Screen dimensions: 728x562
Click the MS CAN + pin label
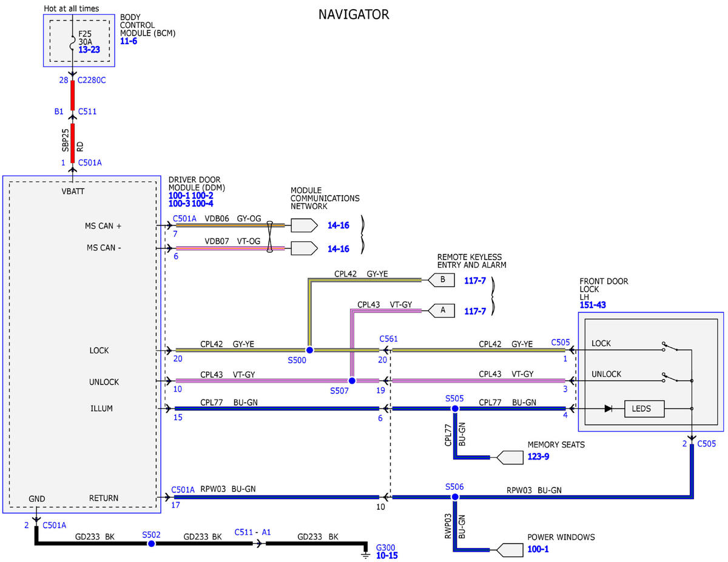click(x=104, y=226)
